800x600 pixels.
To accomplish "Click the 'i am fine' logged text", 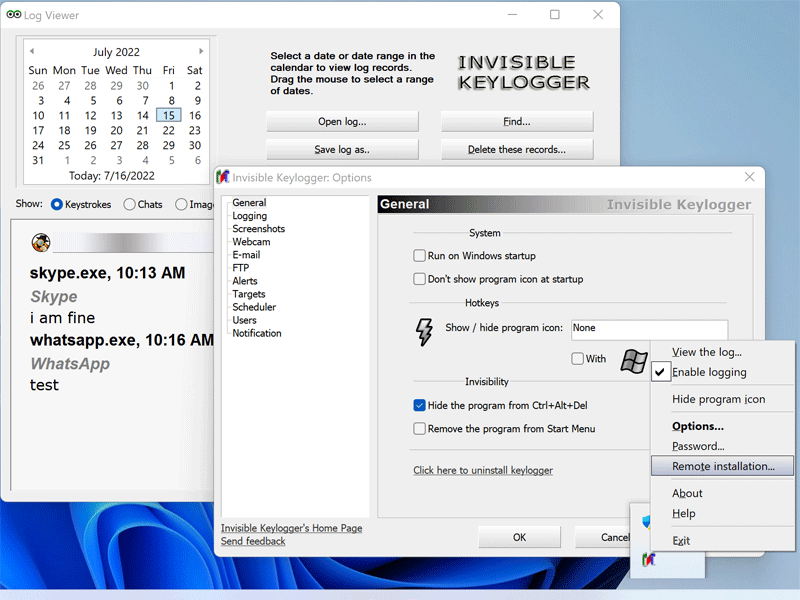I will pyautogui.click(x=62, y=318).
